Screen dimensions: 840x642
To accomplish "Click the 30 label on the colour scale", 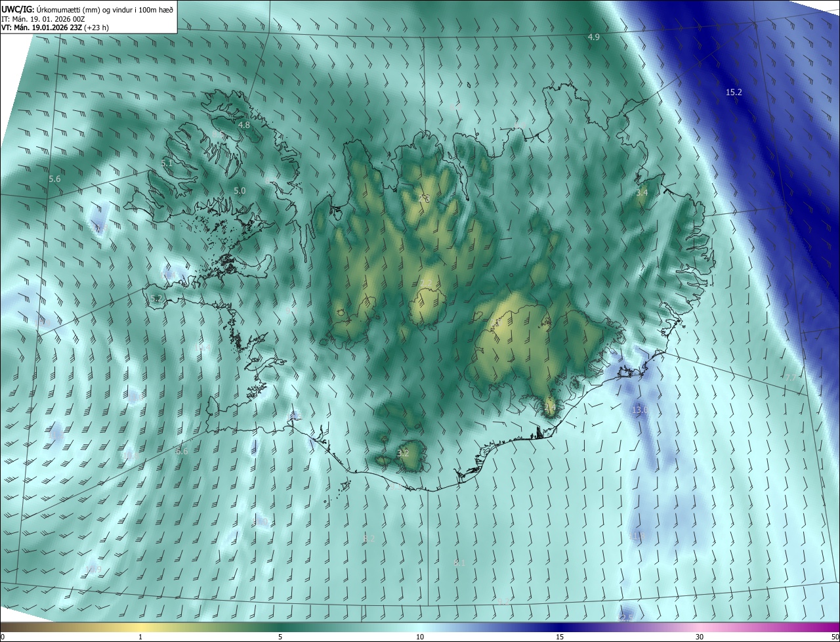I will click(x=700, y=637).
